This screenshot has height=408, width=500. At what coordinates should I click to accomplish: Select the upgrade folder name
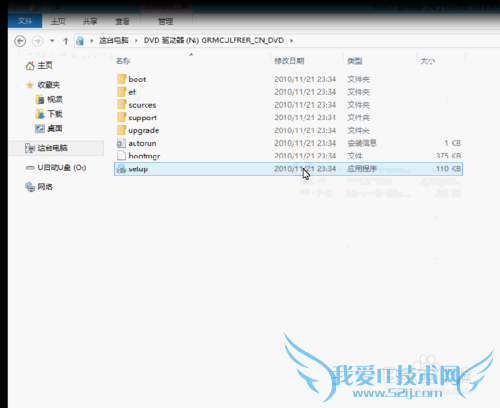144,130
